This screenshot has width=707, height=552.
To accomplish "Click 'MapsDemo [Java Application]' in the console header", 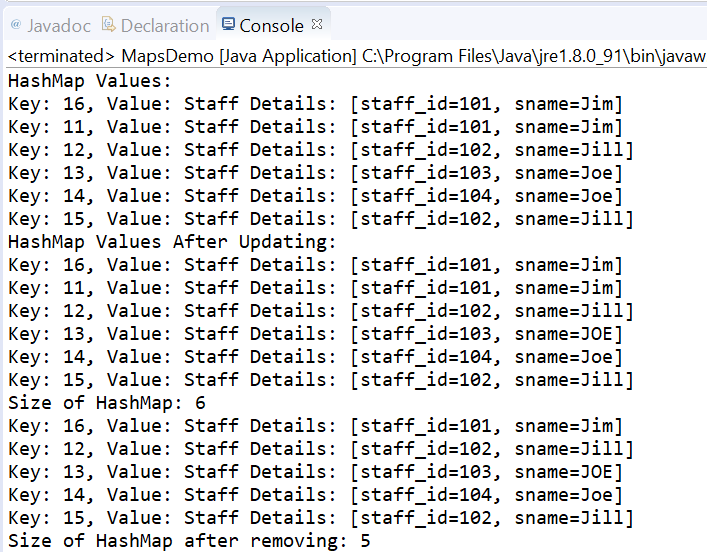I will point(239,56).
